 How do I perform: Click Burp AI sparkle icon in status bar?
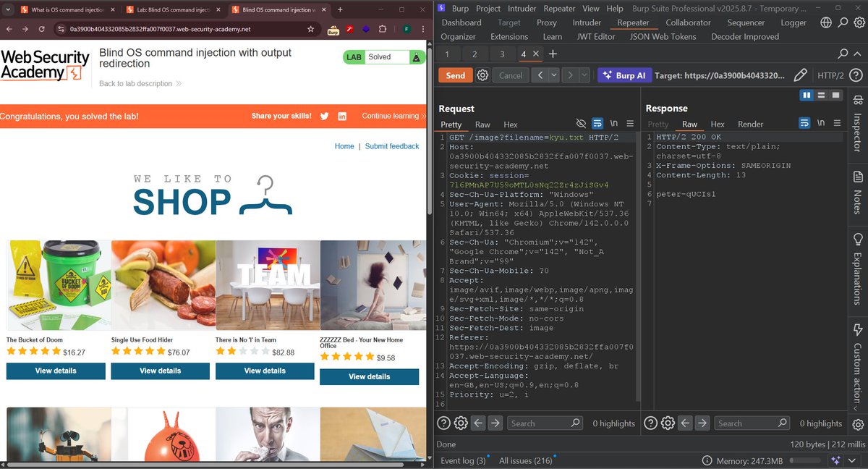click(x=836, y=460)
